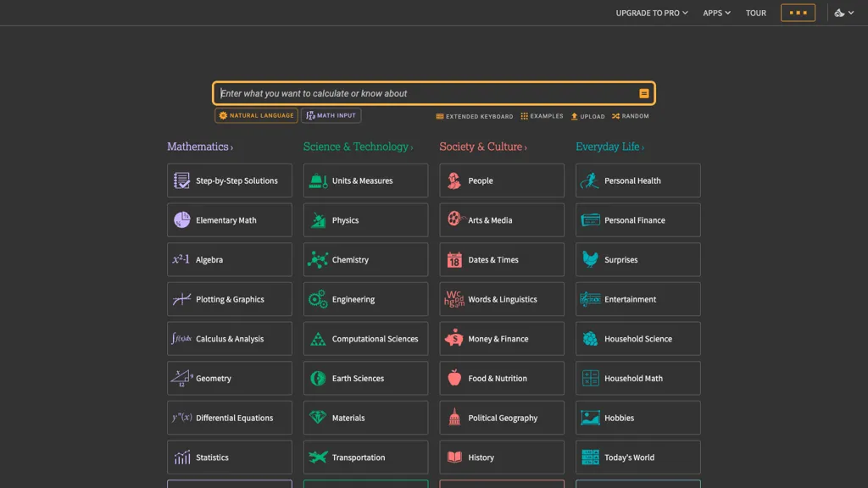Expand the Apps dropdown menu
868x488 pixels.
[x=716, y=13]
